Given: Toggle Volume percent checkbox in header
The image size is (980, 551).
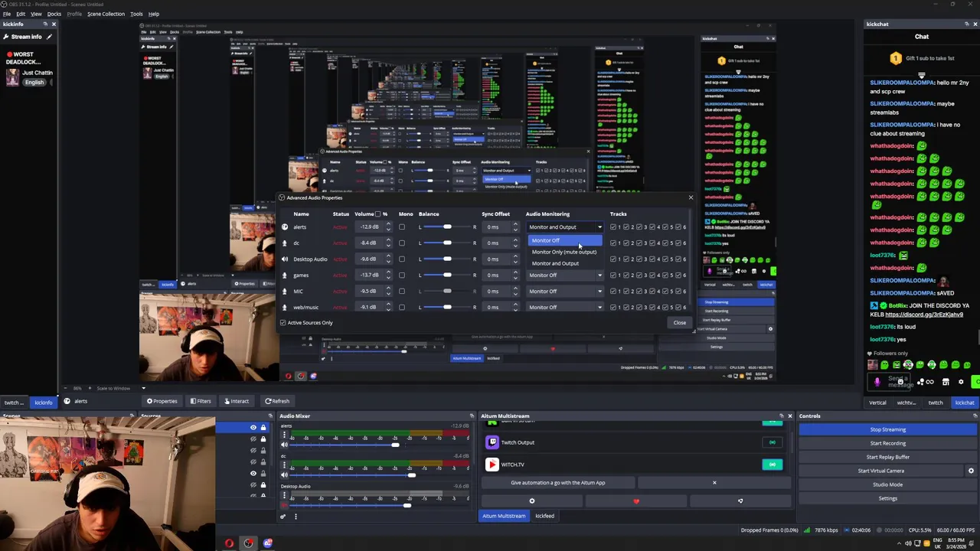Looking at the screenshot, I should pyautogui.click(x=377, y=214).
